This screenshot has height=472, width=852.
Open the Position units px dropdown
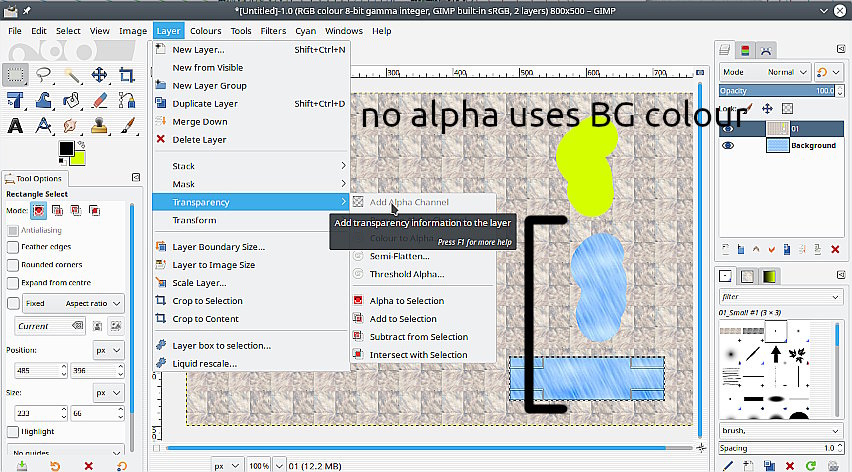108,350
